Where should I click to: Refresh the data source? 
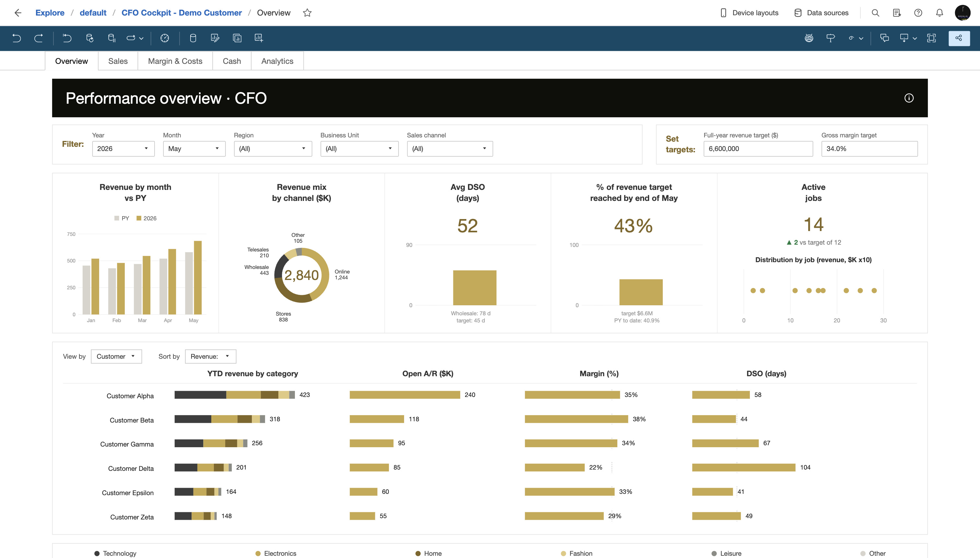click(90, 38)
